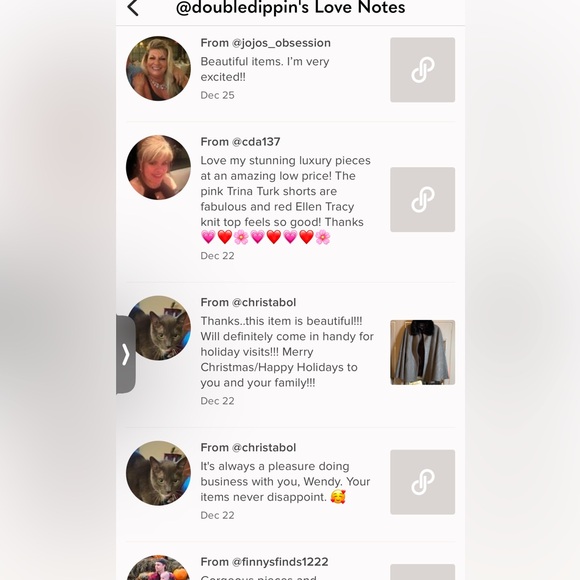Select the "Beautiful items. I'm very excited!!" note
This screenshot has width=580, height=580.
[x=265, y=69]
